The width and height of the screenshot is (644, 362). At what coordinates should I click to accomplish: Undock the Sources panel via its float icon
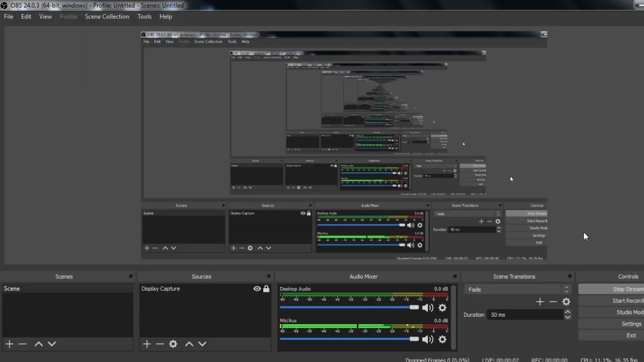click(268, 277)
